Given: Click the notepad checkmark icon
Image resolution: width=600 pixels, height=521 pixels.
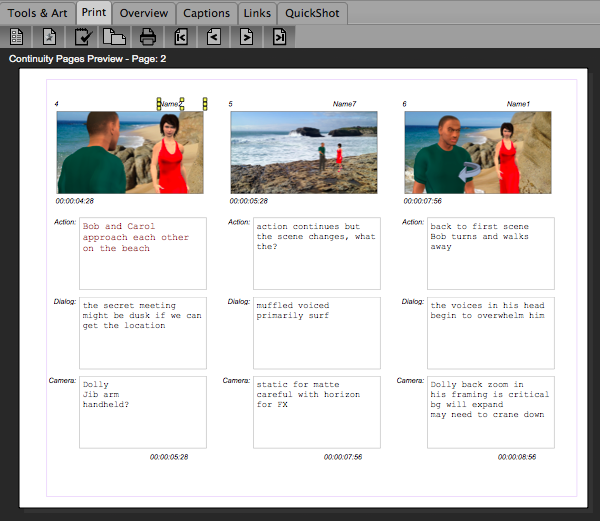Looking at the screenshot, I should point(82,37).
